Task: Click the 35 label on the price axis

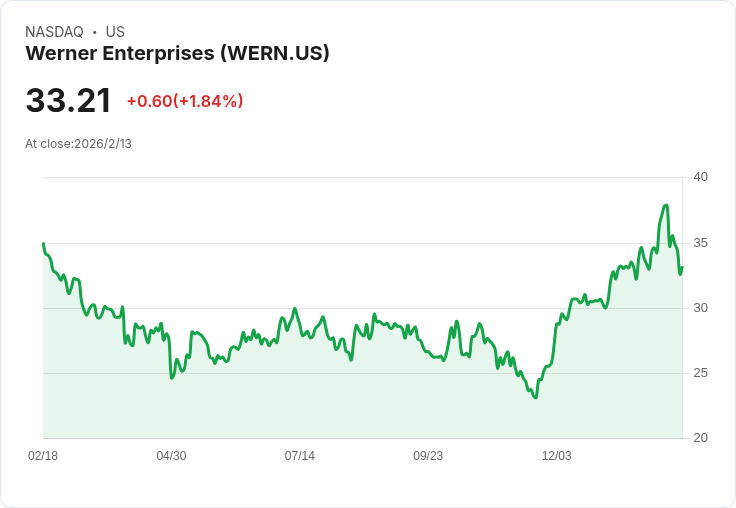Action: point(700,243)
